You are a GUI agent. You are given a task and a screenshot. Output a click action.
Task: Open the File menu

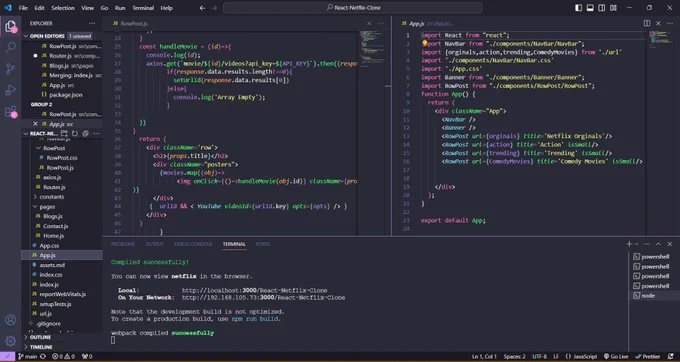point(23,8)
